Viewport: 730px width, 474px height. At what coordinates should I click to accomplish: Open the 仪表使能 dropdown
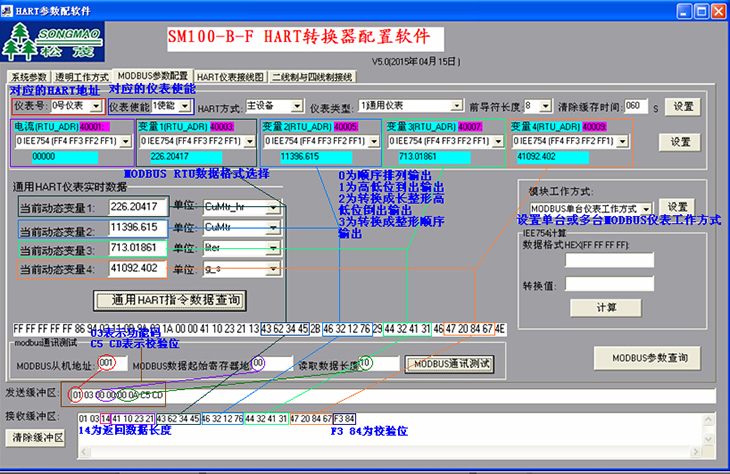[x=185, y=107]
